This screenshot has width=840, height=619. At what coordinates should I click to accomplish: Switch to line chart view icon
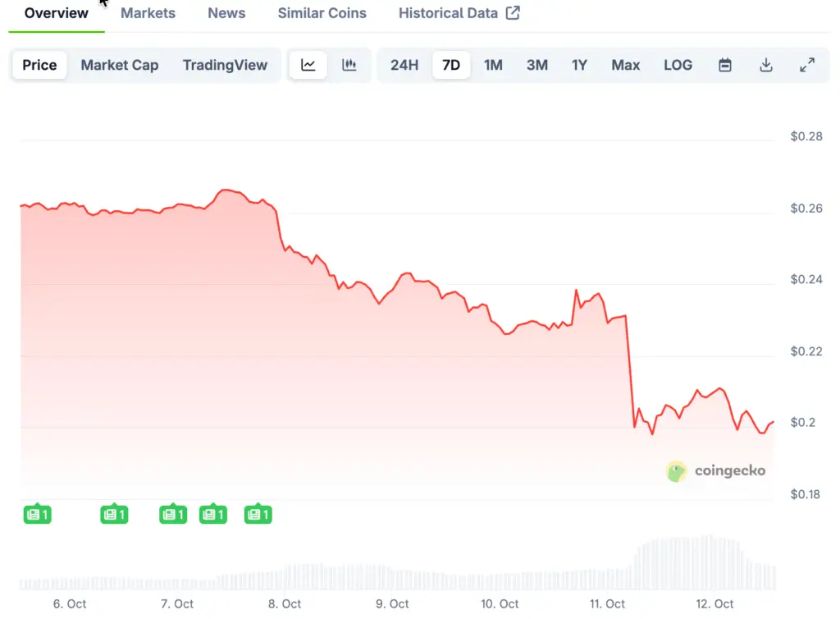click(x=308, y=66)
